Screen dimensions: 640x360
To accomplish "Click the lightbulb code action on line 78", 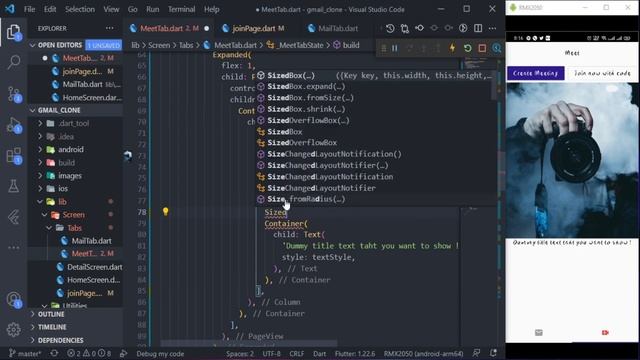I will tap(165, 211).
